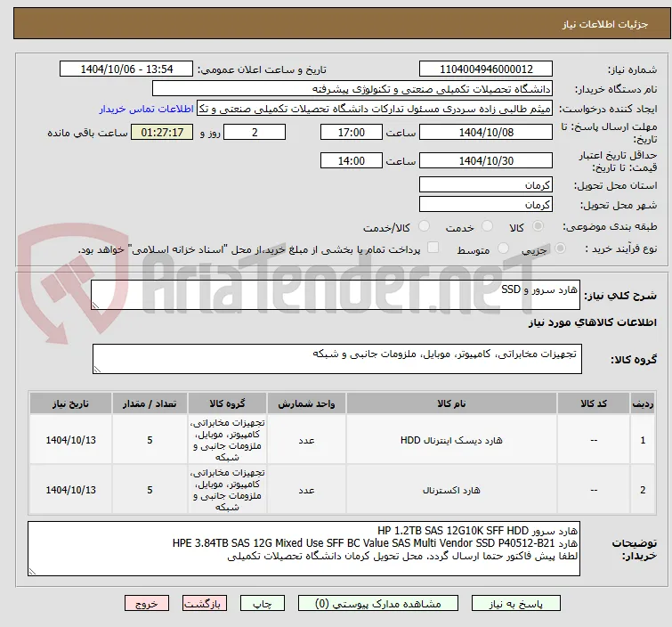
Task: Click the goods group cell of the internal HDD row
Action: click(x=227, y=440)
